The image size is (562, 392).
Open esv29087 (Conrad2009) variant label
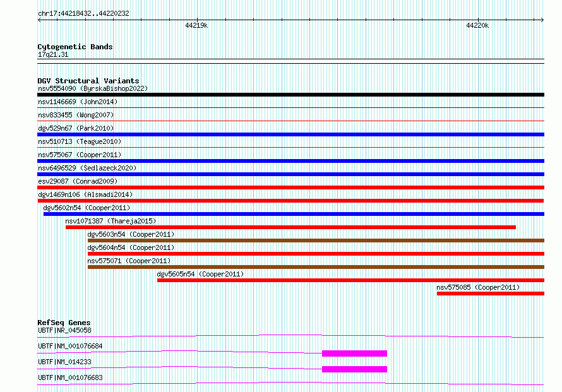78,181
